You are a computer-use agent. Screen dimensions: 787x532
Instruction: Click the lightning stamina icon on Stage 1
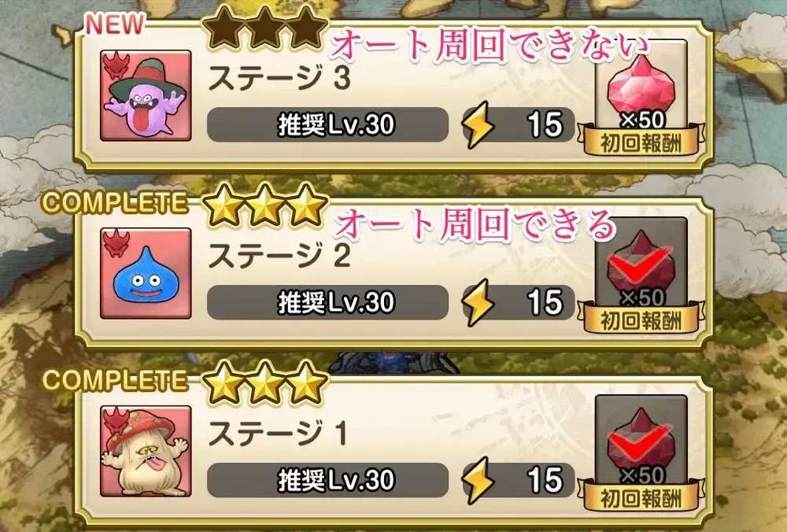[478, 480]
